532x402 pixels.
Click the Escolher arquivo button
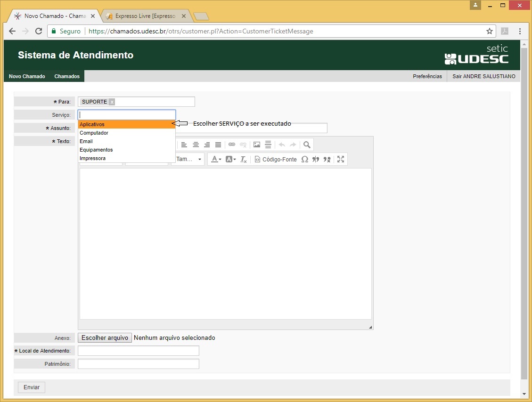(x=105, y=338)
